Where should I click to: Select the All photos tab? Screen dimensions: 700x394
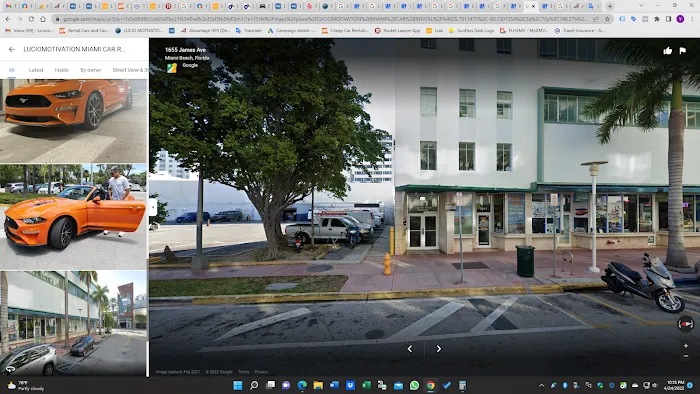tap(12, 70)
